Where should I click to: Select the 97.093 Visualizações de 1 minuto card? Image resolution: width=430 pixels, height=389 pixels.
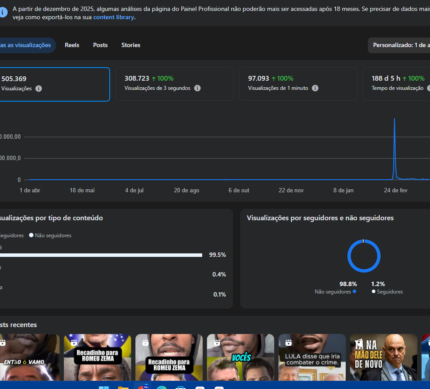click(x=298, y=84)
